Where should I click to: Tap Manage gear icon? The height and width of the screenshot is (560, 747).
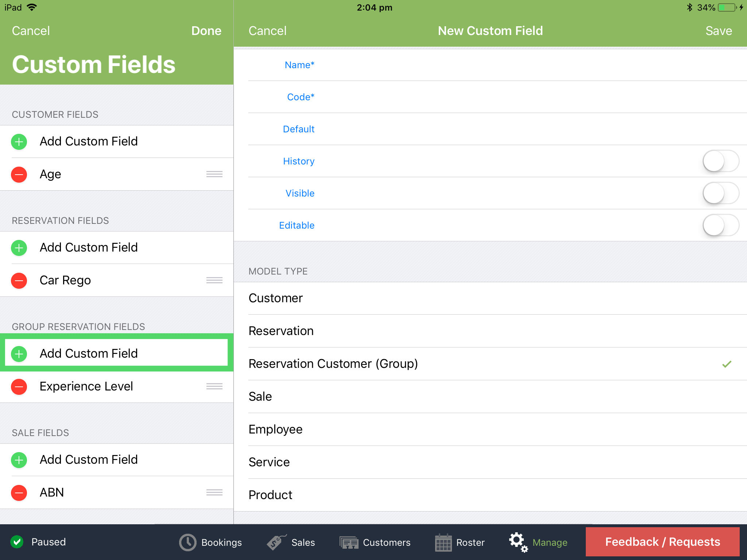(x=518, y=541)
